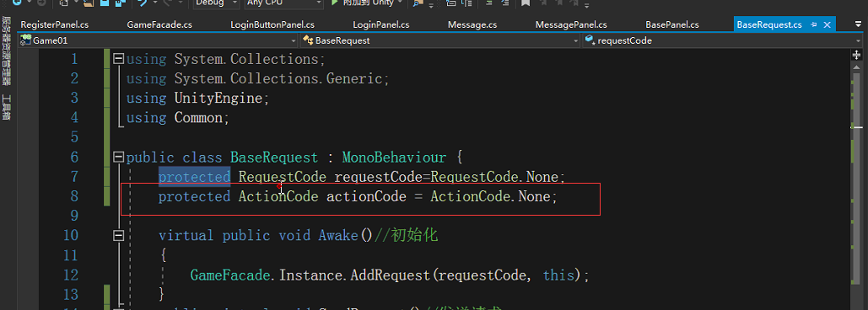Open the MessagePanel.cs tab
The height and width of the screenshot is (310, 868).
click(x=571, y=25)
